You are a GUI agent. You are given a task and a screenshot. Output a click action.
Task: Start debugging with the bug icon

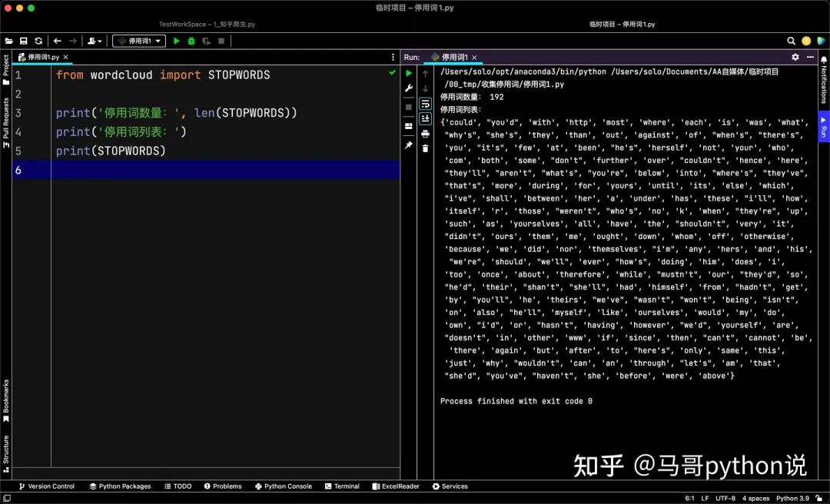(x=191, y=41)
